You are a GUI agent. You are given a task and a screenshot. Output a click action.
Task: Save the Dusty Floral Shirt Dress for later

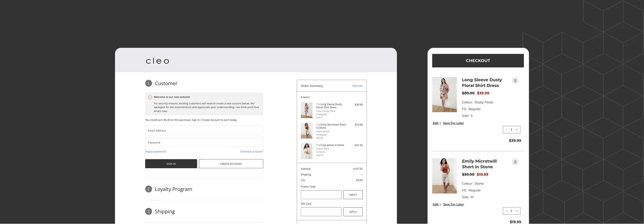[x=453, y=123]
